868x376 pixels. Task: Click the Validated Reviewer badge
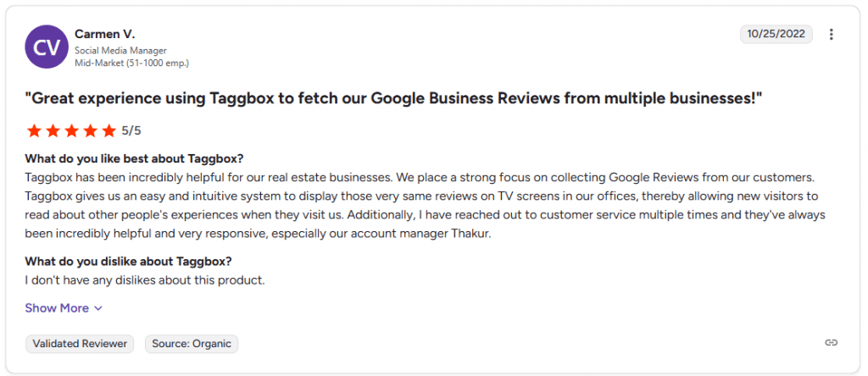point(80,344)
